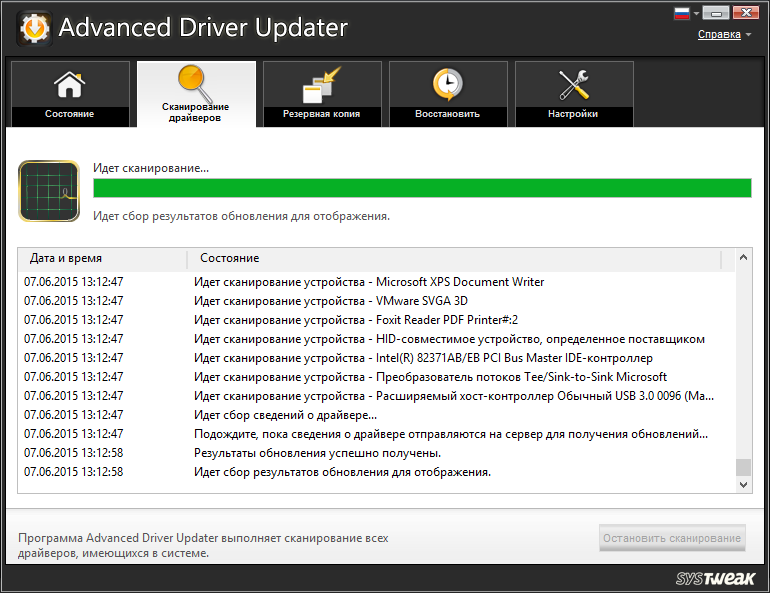Select the Расширяемый хост-контроллер USB 3.0 row

pos(376,396)
